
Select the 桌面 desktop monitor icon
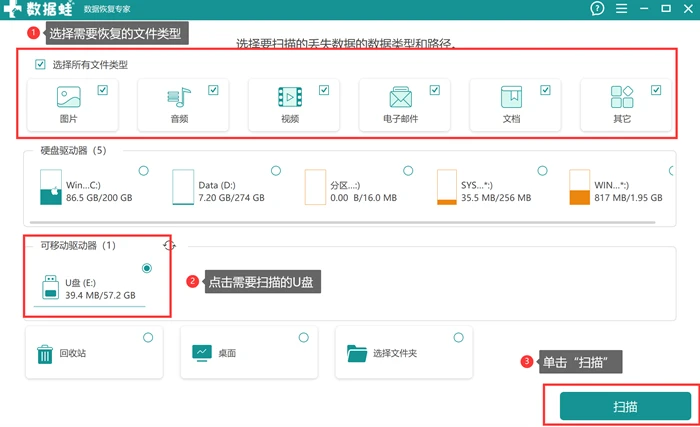click(x=202, y=353)
